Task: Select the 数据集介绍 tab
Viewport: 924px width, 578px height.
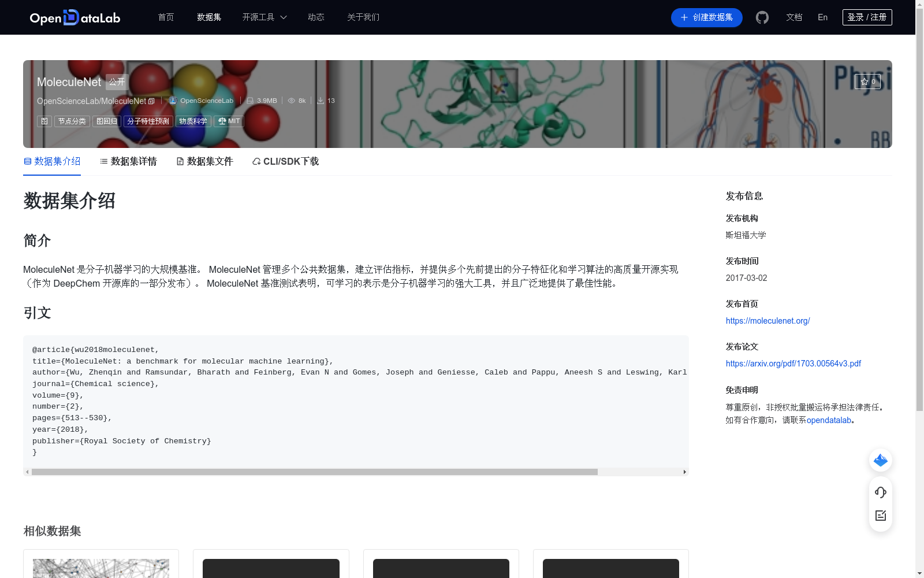Action: tap(52, 161)
